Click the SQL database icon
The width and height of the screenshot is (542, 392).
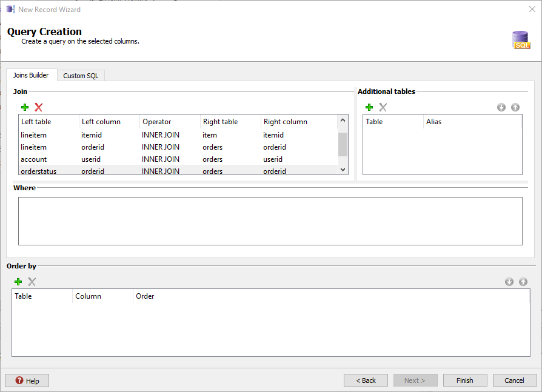pos(520,39)
